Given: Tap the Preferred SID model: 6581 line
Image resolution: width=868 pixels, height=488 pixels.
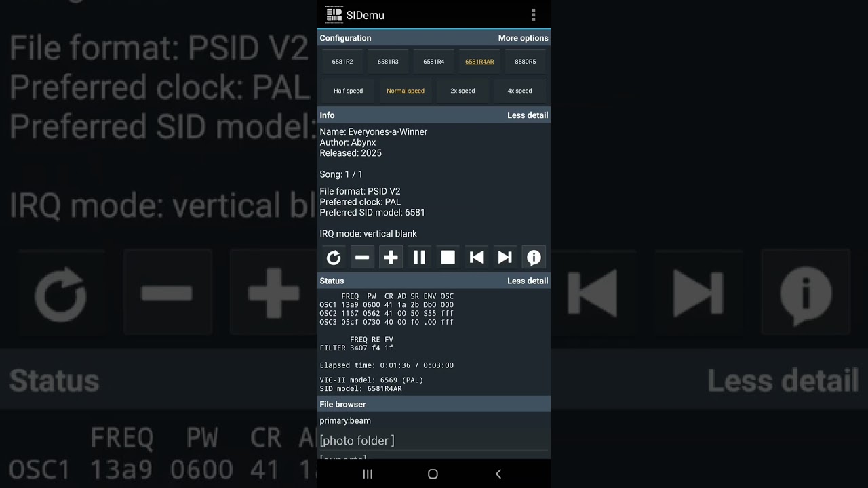Looking at the screenshot, I should [372, 213].
